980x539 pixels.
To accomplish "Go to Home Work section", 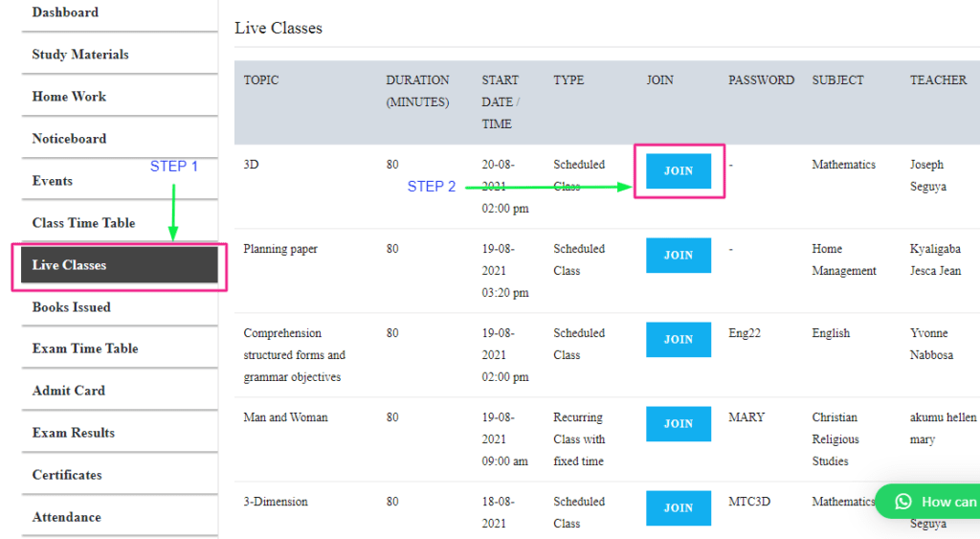I will tap(69, 97).
